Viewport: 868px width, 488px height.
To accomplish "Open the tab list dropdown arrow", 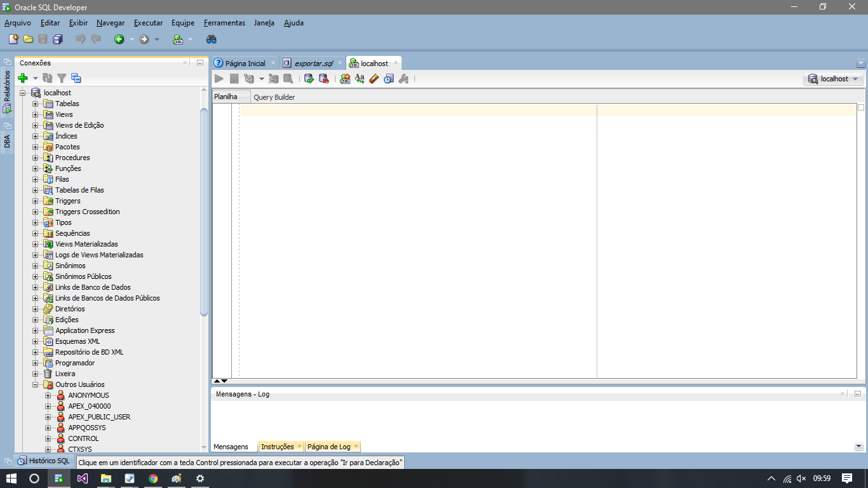I will click(861, 64).
